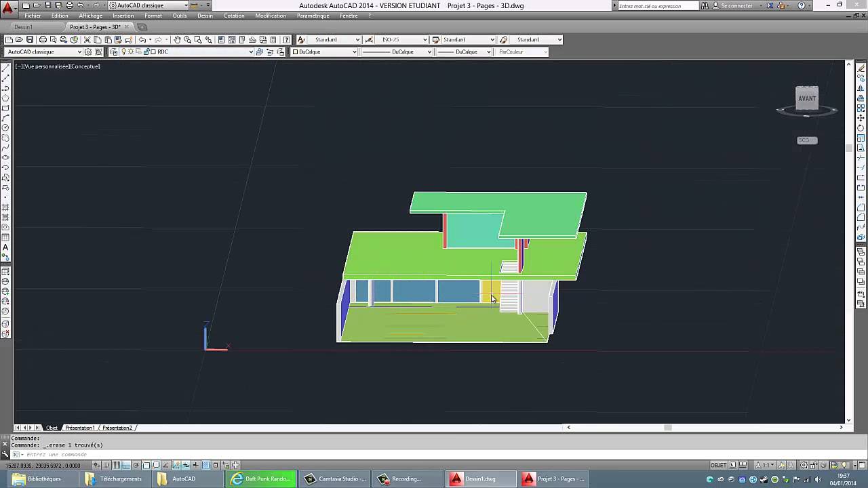Open the layer properties manager icon

[114, 52]
